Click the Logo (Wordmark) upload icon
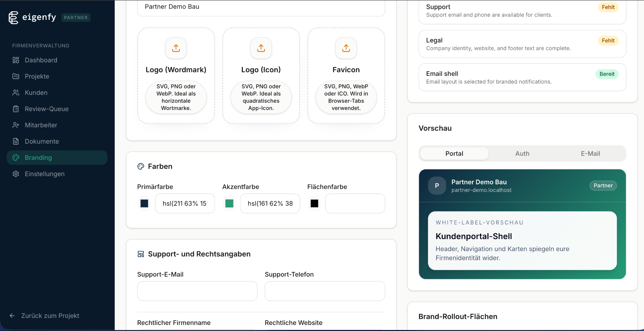 click(176, 48)
